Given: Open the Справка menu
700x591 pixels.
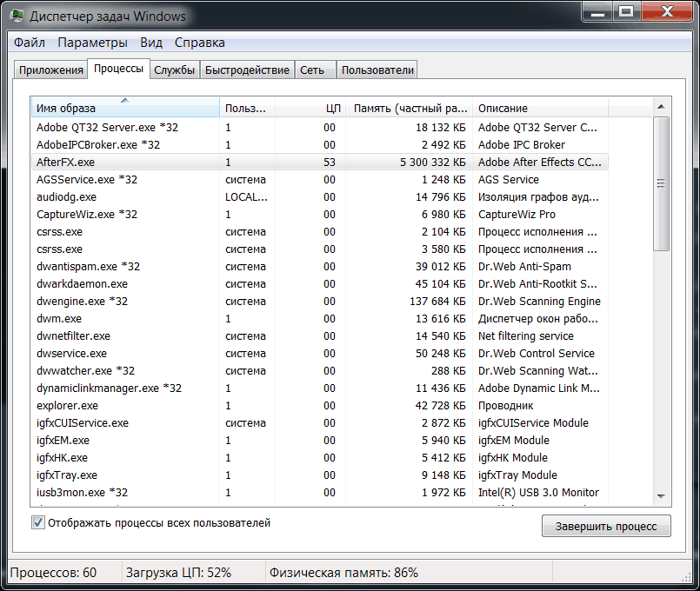Looking at the screenshot, I should [x=199, y=43].
